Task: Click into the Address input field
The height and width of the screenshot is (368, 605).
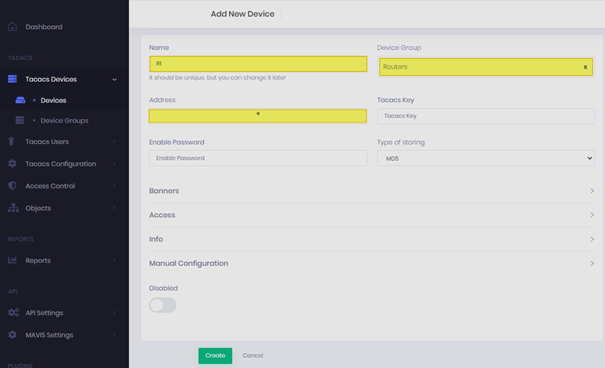Action: 258,116
